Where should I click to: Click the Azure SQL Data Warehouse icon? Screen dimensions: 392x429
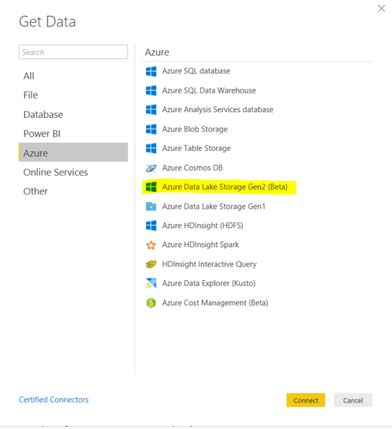tap(151, 91)
